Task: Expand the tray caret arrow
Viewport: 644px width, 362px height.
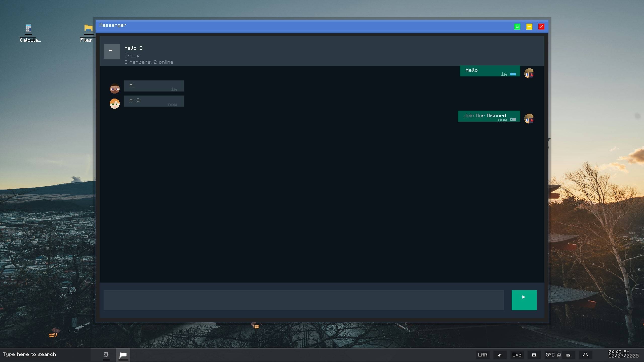Action: (x=585, y=355)
